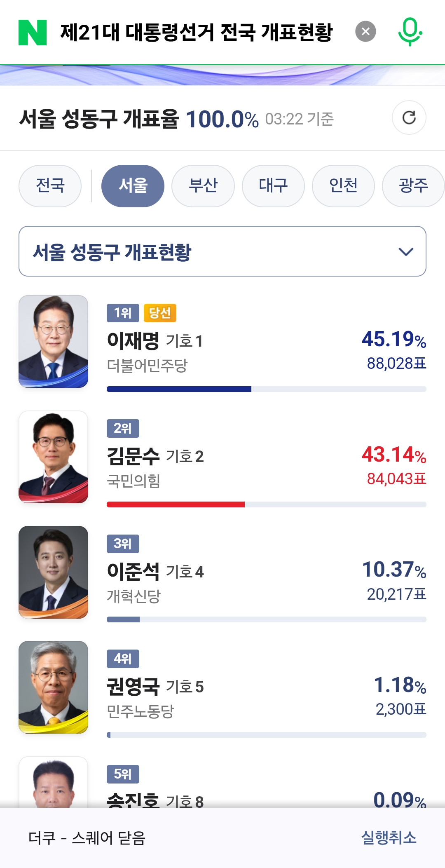Screen dimensions: 445x868
Task: Click the search query text field
Action: coord(196,33)
